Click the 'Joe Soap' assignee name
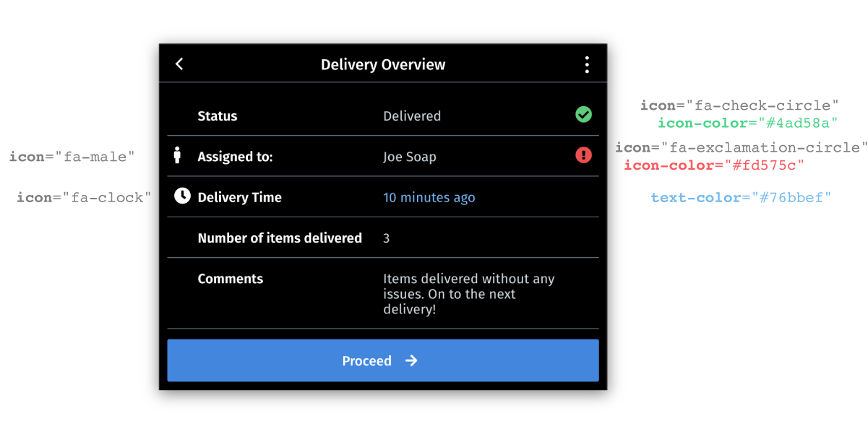The height and width of the screenshot is (434, 868). (x=410, y=157)
